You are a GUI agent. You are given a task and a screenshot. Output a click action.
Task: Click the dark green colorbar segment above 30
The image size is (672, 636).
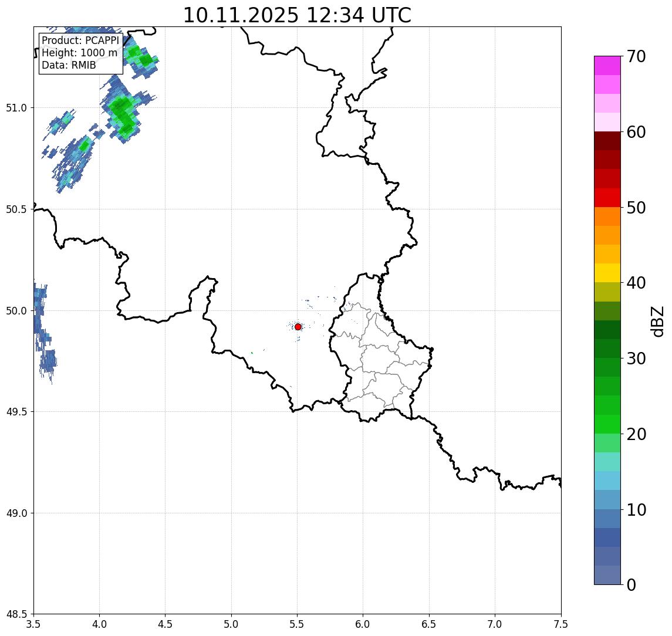coord(607,349)
